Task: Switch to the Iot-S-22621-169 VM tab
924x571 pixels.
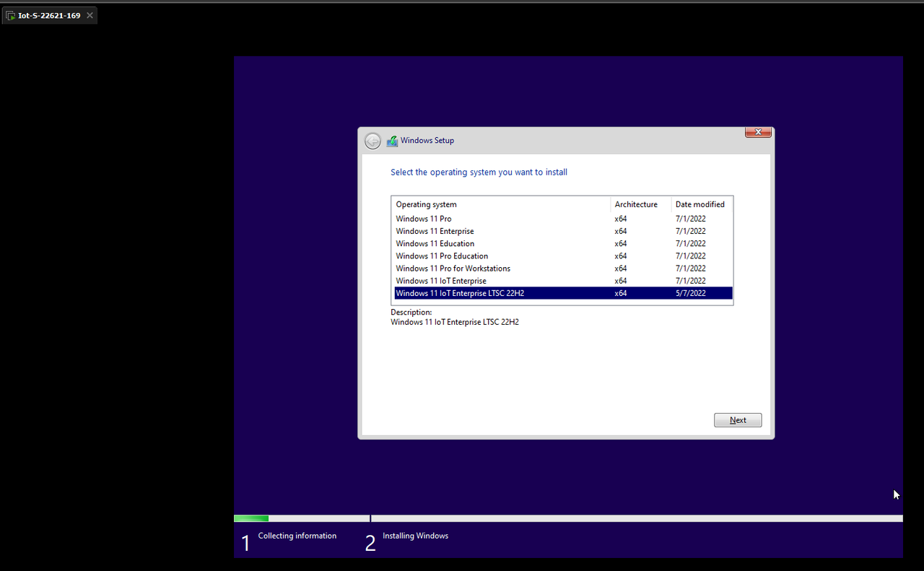Action: 49,15
